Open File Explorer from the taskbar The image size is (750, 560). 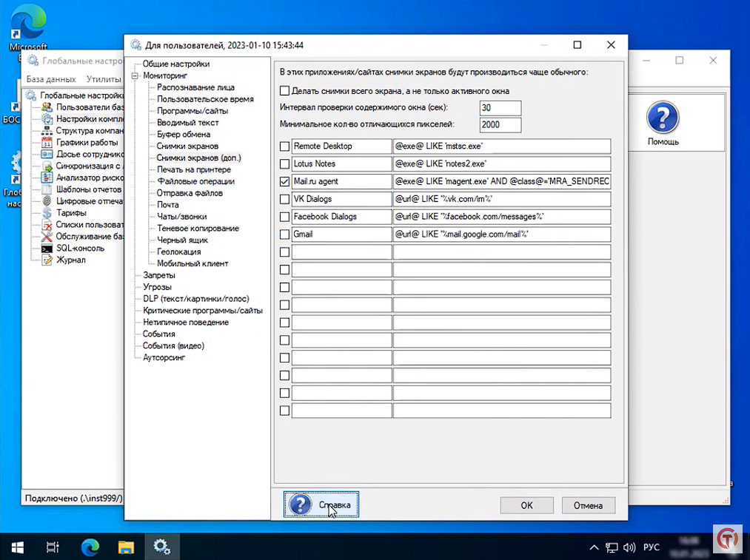point(126,547)
